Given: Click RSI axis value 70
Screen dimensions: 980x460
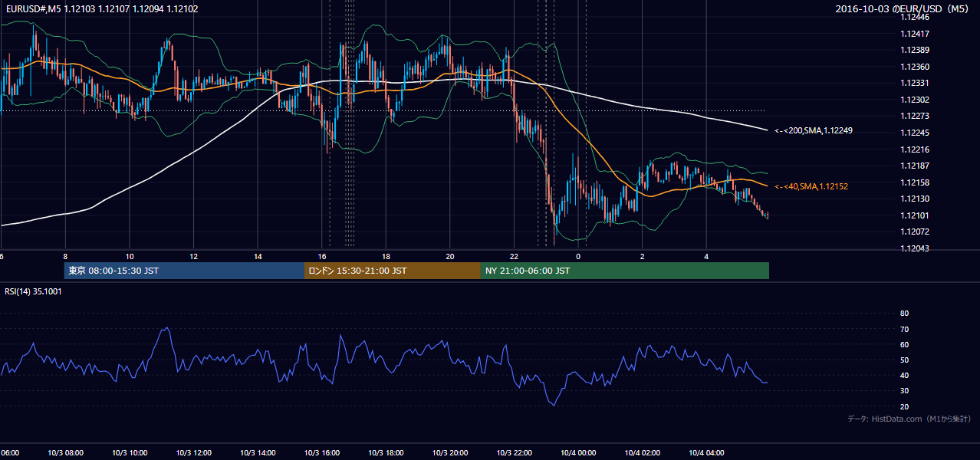Looking at the screenshot, I should coord(904,329).
